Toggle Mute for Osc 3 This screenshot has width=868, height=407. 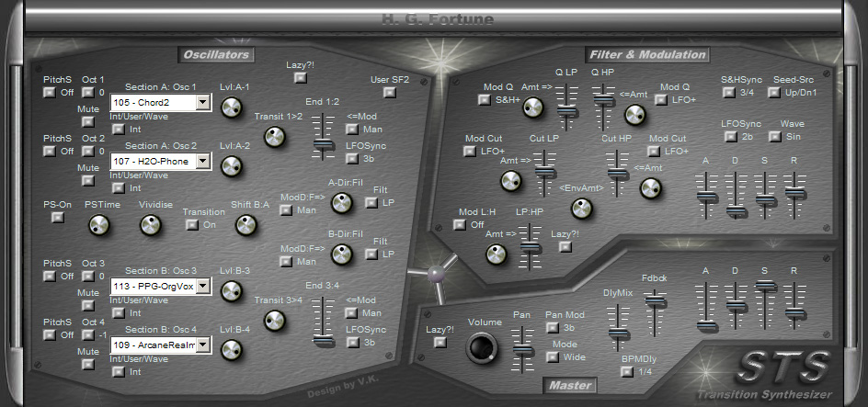[88, 305]
